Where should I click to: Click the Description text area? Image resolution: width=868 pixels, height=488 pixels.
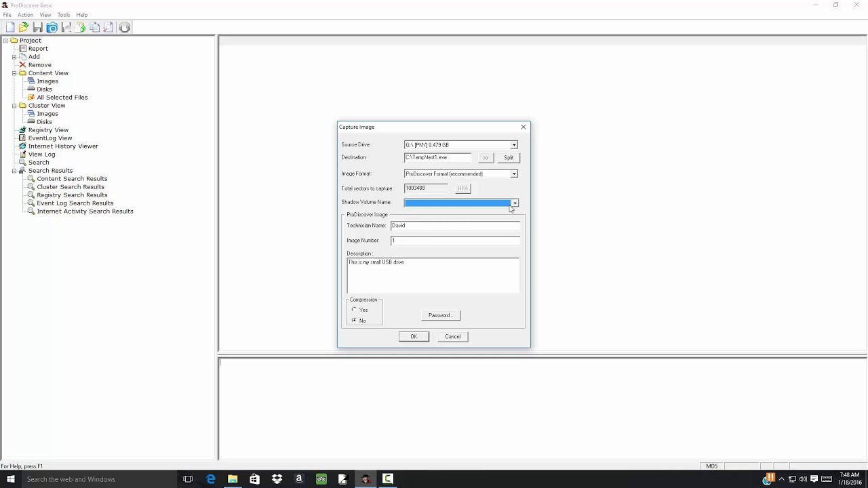pyautogui.click(x=433, y=275)
